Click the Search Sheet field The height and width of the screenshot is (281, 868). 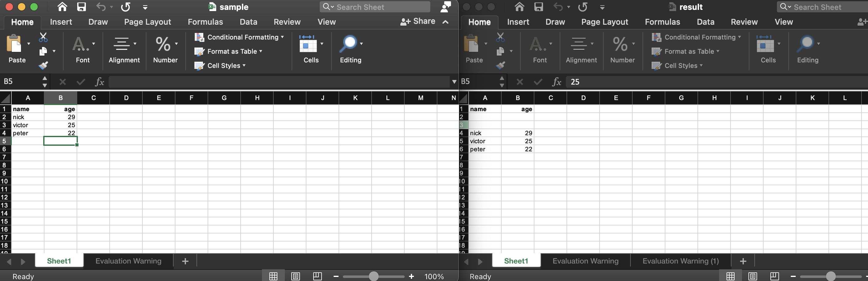click(374, 7)
